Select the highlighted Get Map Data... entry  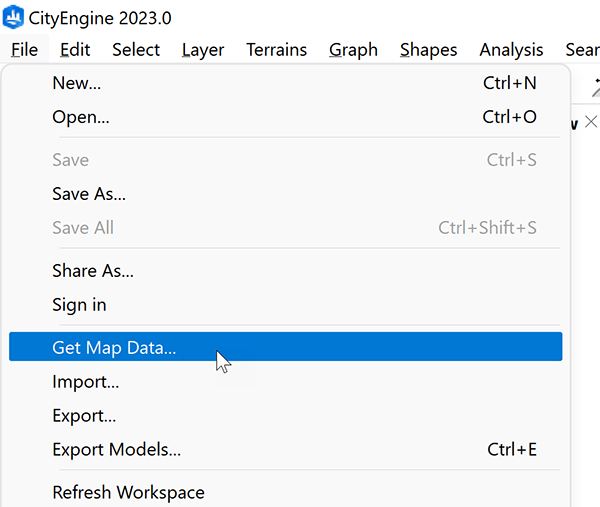(x=114, y=348)
